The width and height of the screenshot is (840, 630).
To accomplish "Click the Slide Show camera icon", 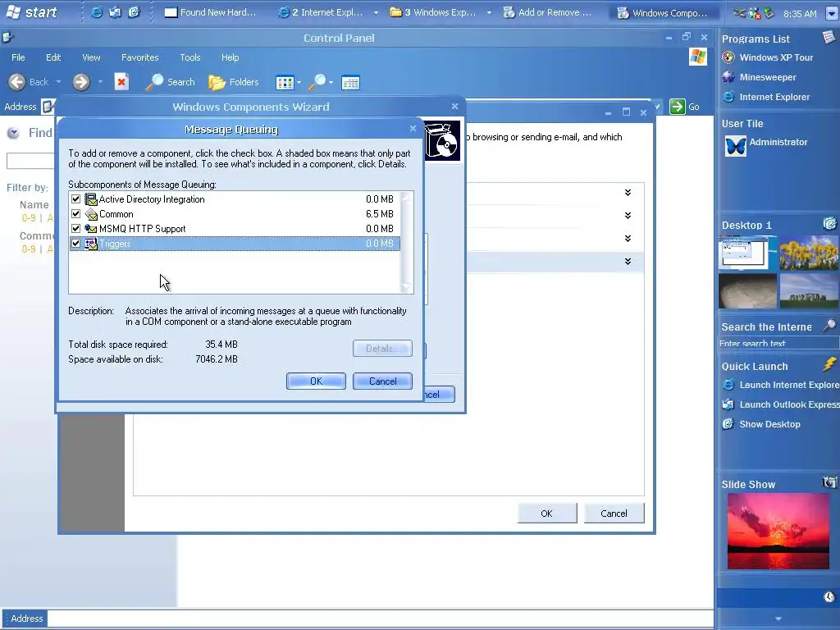I will point(829,482).
